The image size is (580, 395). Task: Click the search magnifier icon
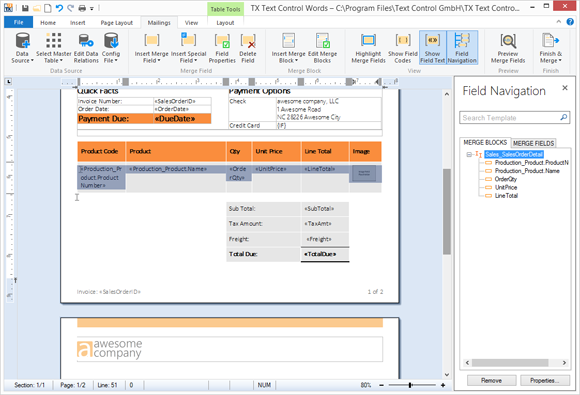pos(564,117)
